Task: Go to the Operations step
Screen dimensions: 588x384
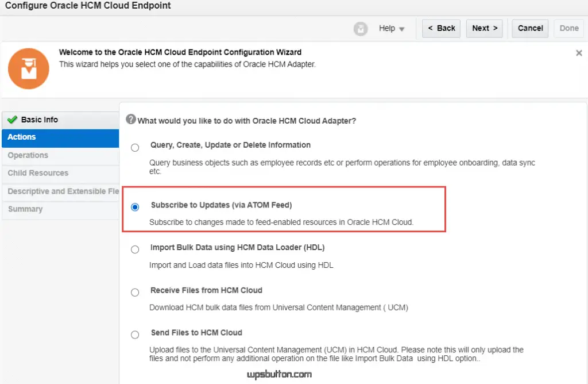Action: [x=60, y=156]
